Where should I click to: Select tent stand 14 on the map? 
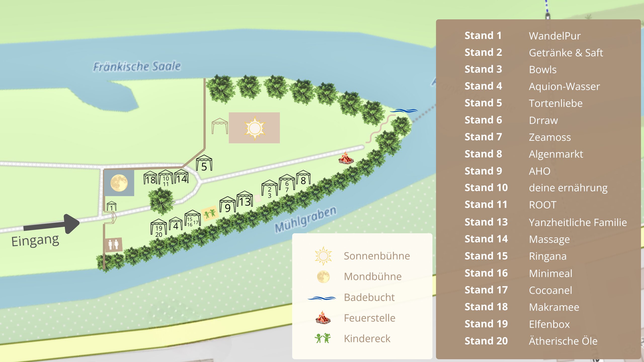181,176
